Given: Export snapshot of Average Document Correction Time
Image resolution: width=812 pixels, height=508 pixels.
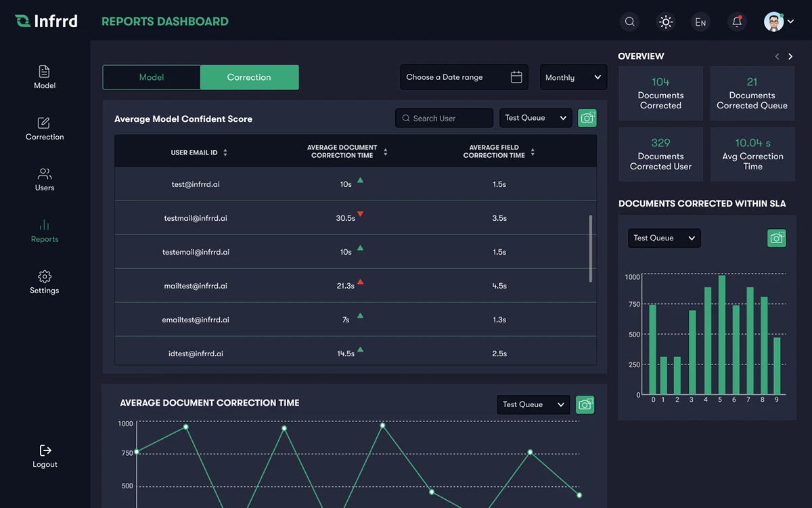Looking at the screenshot, I should point(585,404).
